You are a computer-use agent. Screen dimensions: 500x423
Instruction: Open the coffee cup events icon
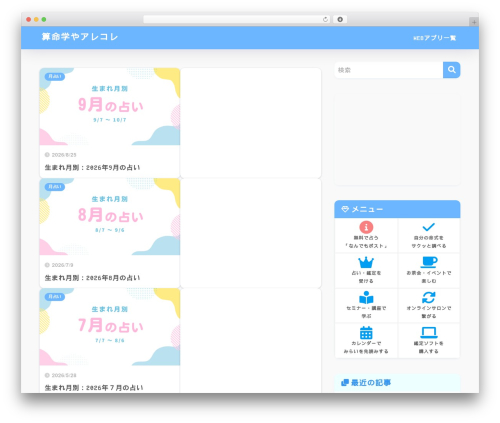click(429, 262)
